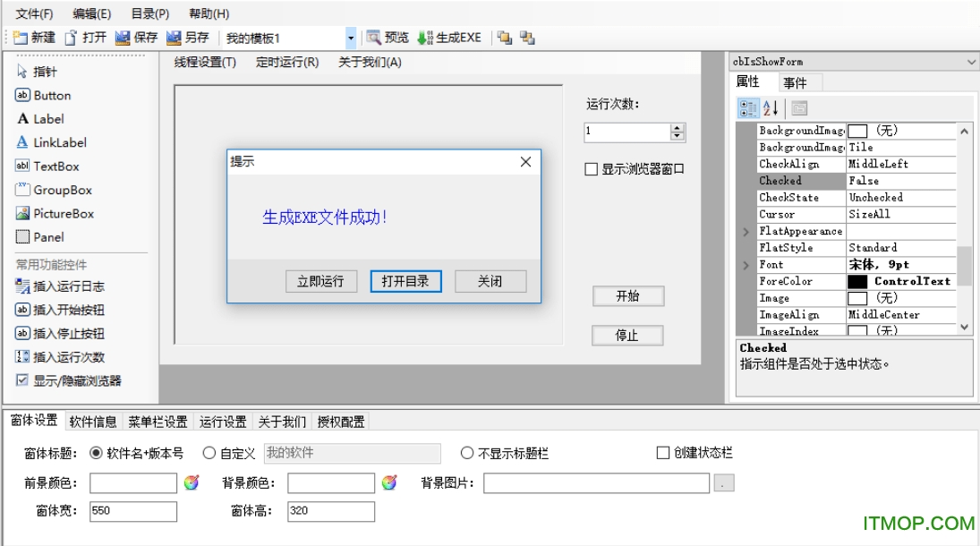Open the cbIsShowForm object dropdown
The width and height of the screenshot is (980, 546).
[x=968, y=62]
